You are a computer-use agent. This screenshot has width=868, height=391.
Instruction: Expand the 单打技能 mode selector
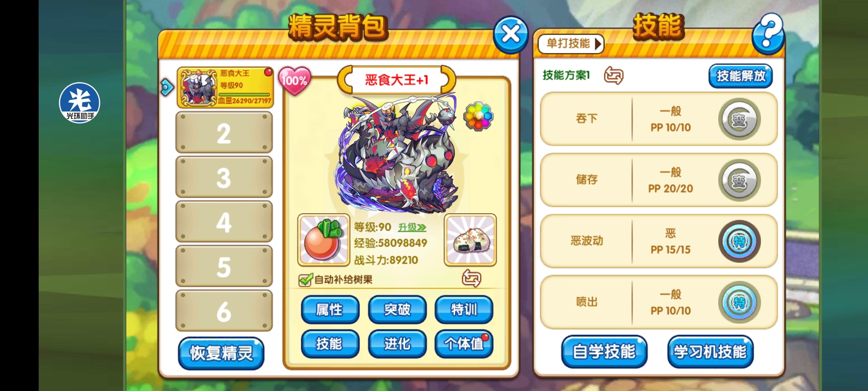tap(571, 44)
